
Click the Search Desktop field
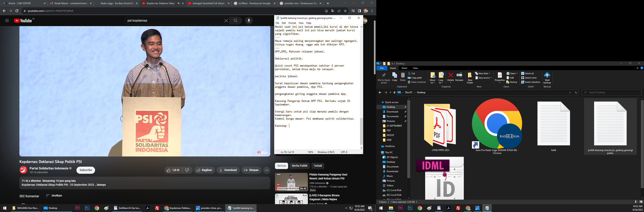611,93
